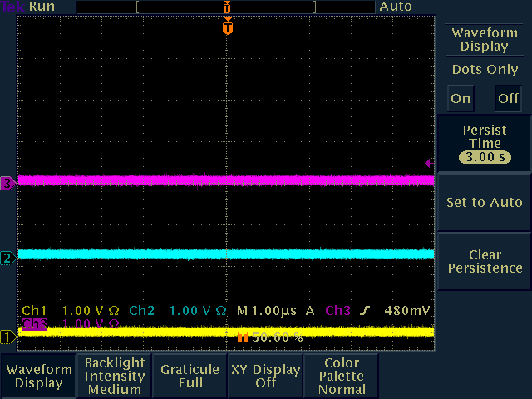Select the Waveform Display bottom menu tab
Screen dimensions: 532x399
[38, 376]
